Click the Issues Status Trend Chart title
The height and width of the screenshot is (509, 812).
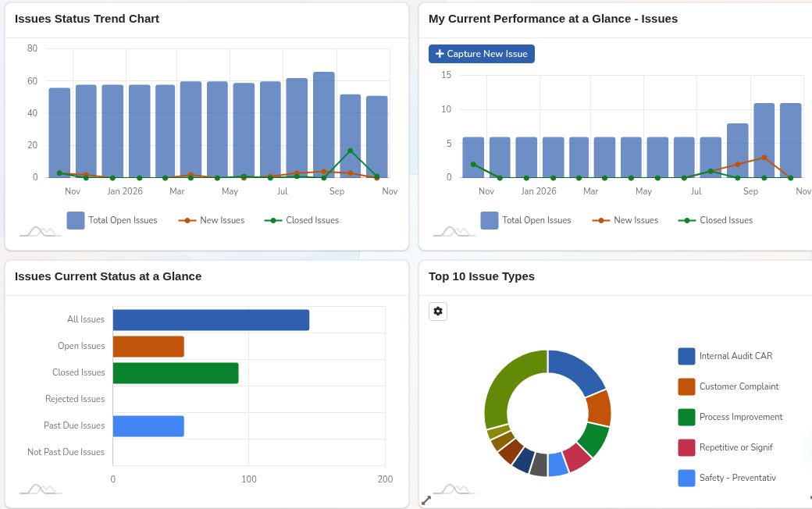point(87,19)
